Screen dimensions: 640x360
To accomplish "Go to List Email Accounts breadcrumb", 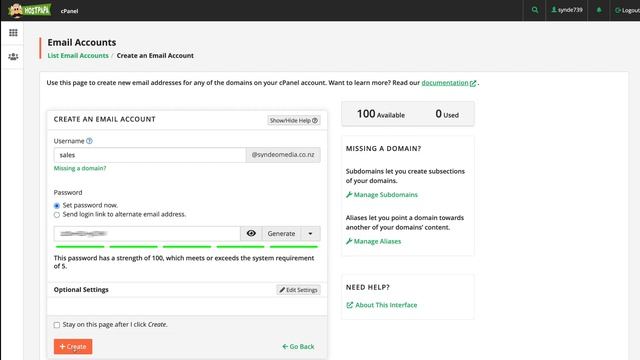I will click(x=78, y=56).
